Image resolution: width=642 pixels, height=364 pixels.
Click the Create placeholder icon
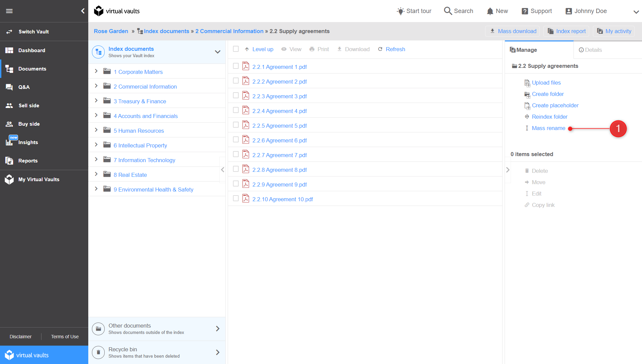click(x=527, y=106)
